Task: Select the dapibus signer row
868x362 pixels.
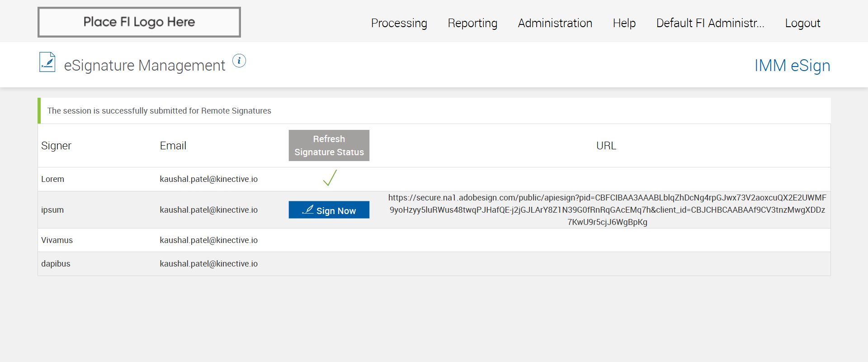Action: click(56, 264)
